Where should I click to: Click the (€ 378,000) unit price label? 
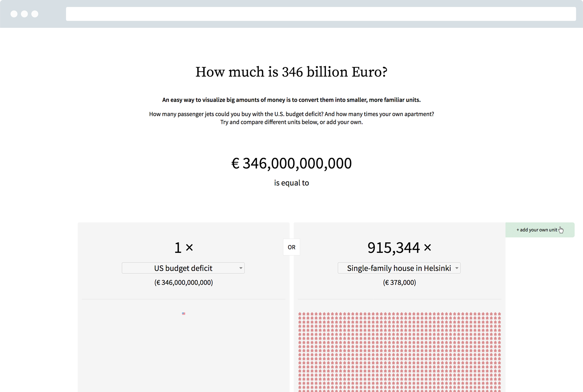tap(399, 282)
